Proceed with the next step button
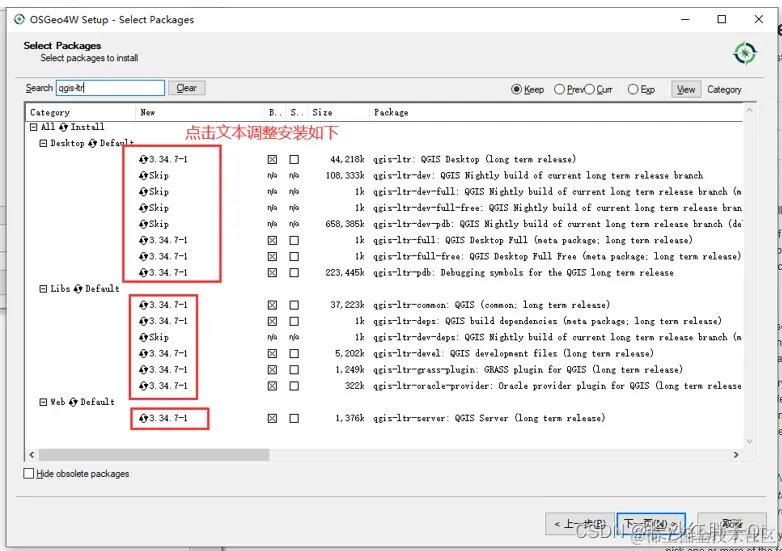 pos(651,524)
